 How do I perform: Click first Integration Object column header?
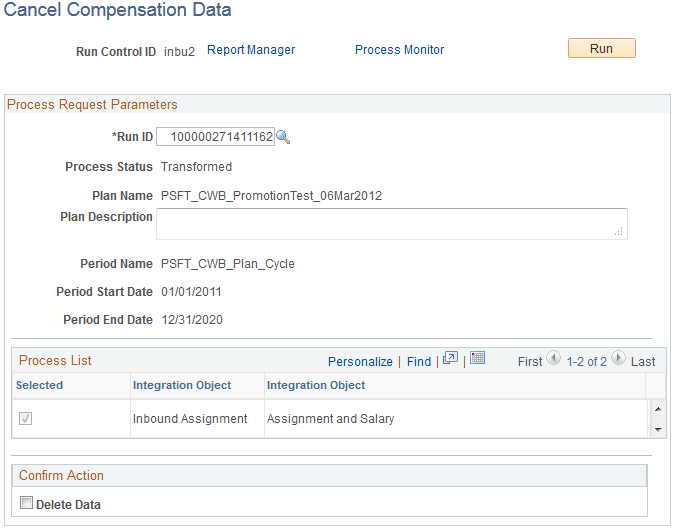pyautogui.click(x=182, y=385)
